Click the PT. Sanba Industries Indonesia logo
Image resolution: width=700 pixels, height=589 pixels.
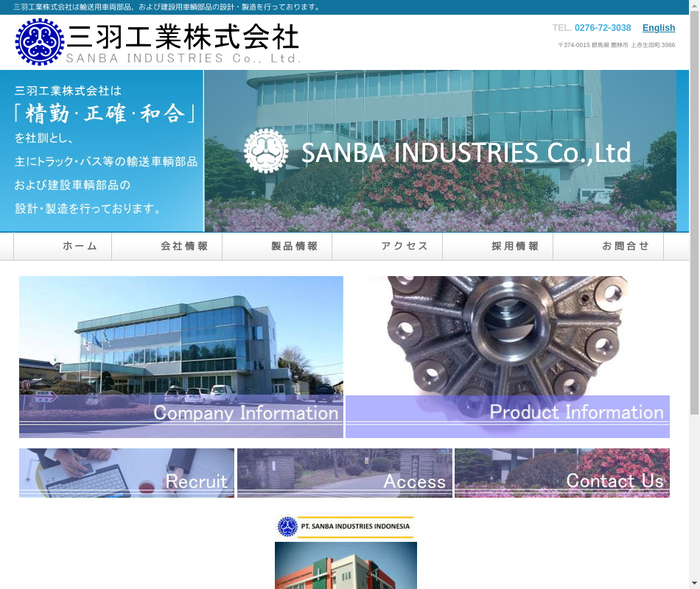[x=345, y=527]
